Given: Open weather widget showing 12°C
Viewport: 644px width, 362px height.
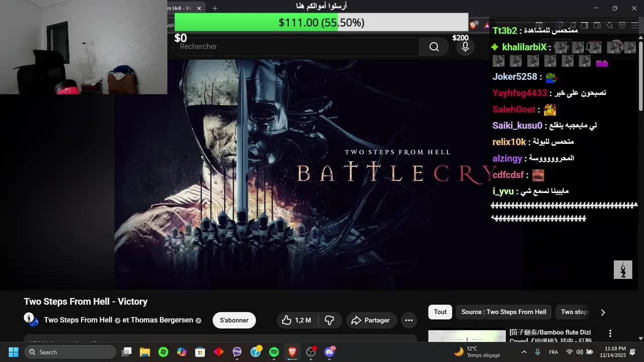Looking at the screenshot, I should (x=477, y=352).
